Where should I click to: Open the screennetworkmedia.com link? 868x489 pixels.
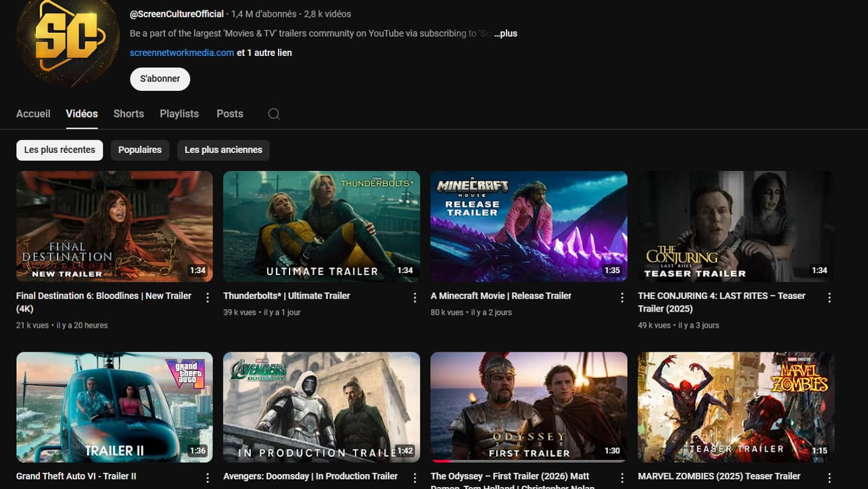tap(181, 53)
